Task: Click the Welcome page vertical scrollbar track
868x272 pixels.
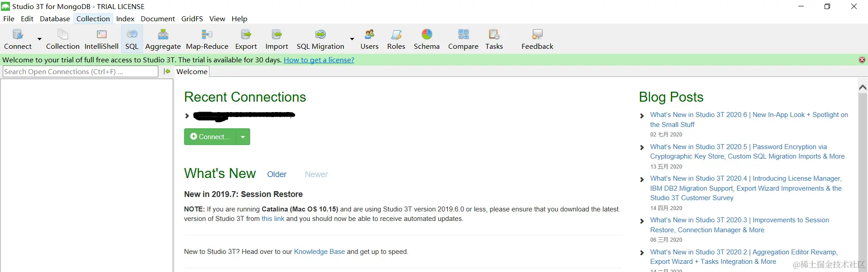Action: (x=863, y=181)
